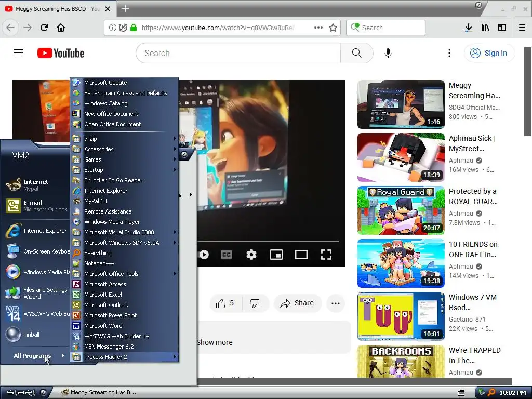Open Internet Explorer in Start menu's left column

tap(37, 231)
